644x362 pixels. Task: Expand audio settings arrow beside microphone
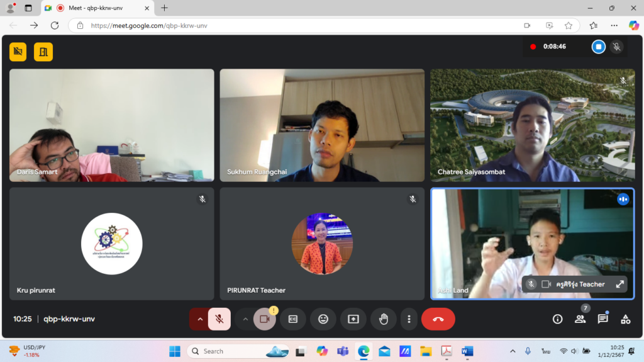(x=199, y=319)
